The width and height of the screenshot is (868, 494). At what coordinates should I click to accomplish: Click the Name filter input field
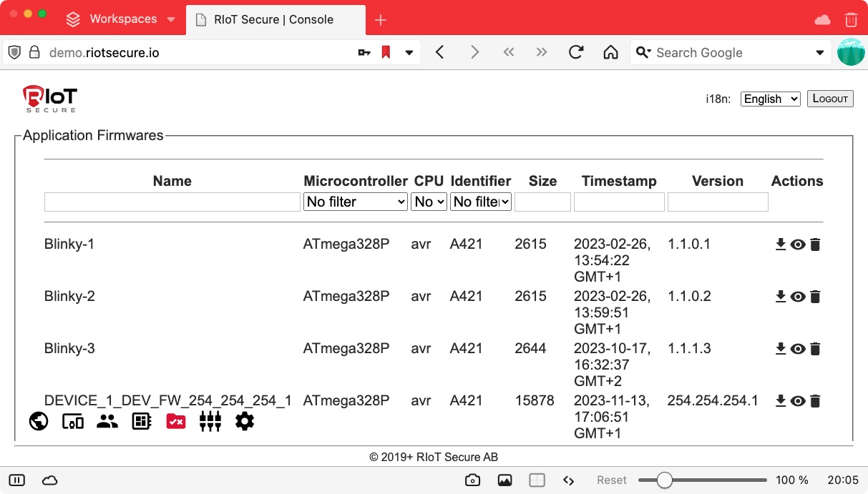(172, 202)
